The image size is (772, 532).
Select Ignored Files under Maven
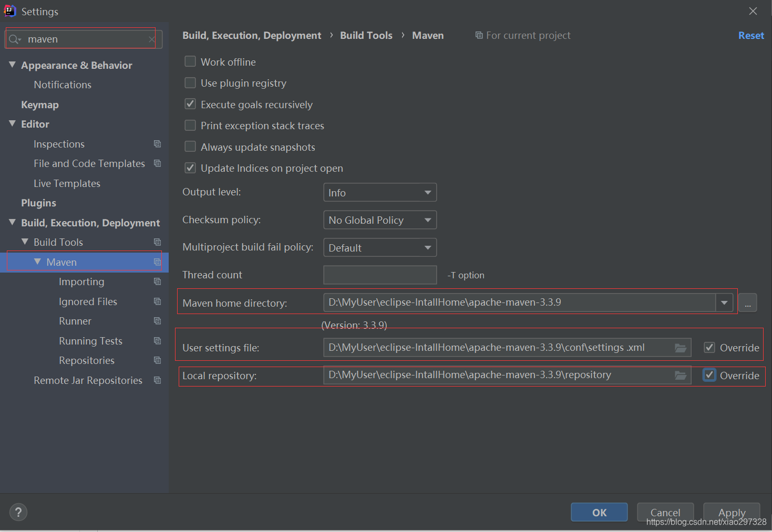point(88,301)
